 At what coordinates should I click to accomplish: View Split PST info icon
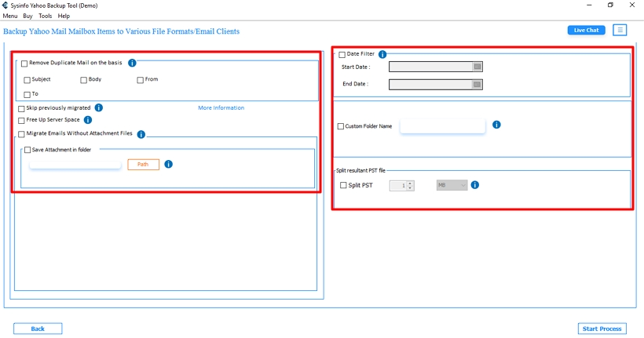[x=475, y=185]
